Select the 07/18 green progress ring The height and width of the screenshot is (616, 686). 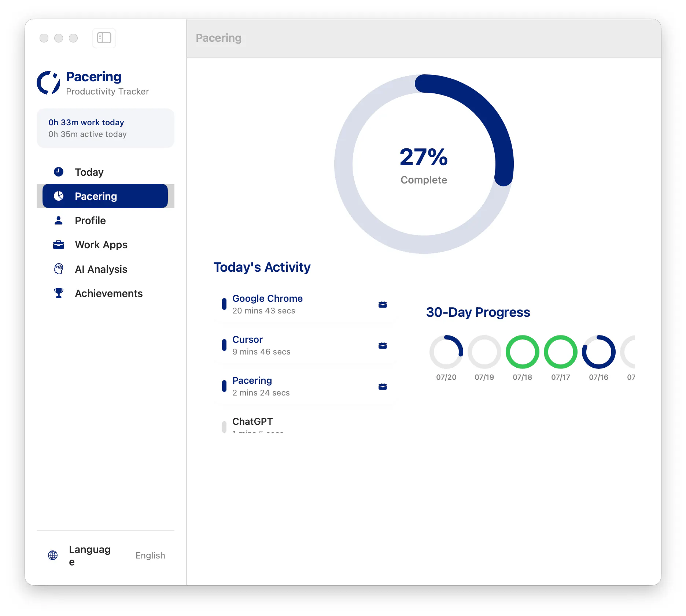(x=523, y=352)
